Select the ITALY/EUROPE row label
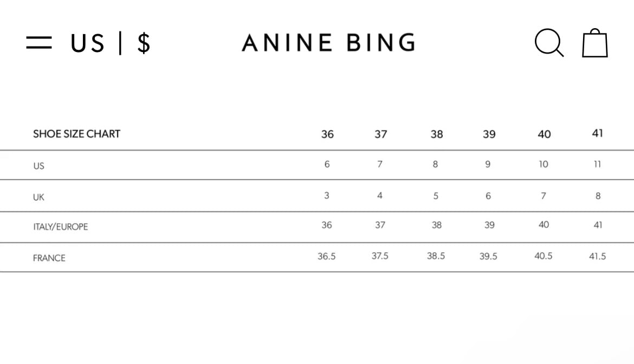 pos(60,227)
